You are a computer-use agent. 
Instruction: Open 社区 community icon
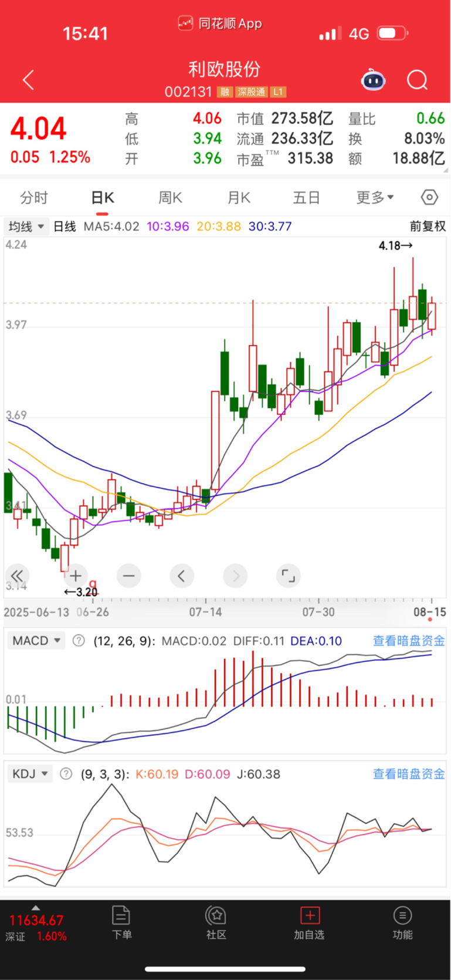[216, 922]
